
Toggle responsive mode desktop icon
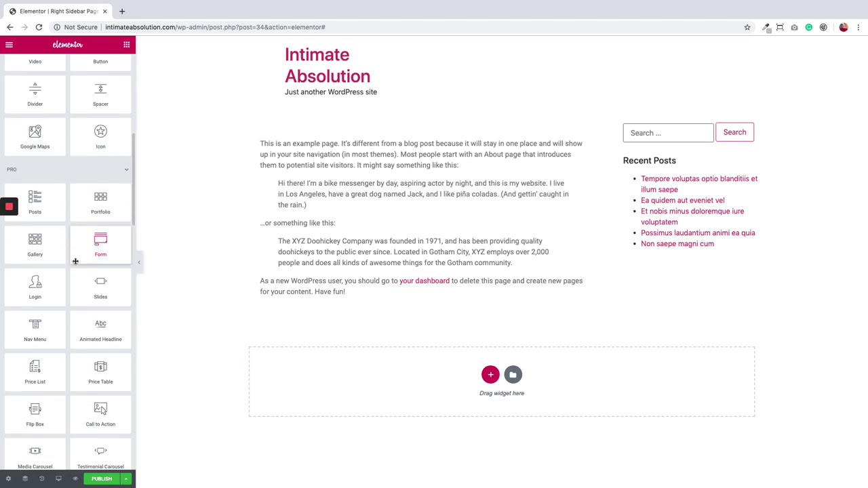tap(58, 479)
